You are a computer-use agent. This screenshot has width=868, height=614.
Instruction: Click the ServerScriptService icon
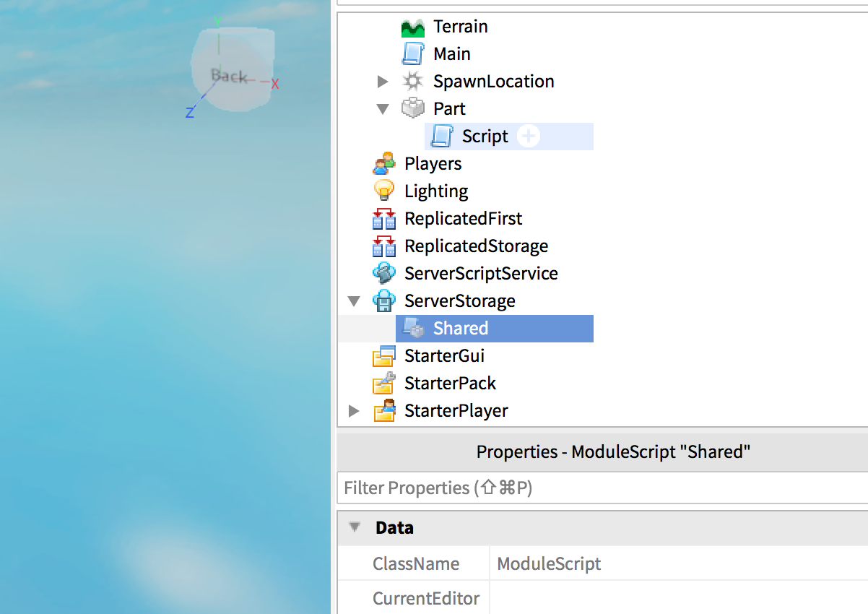pyautogui.click(x=384, y=274)
